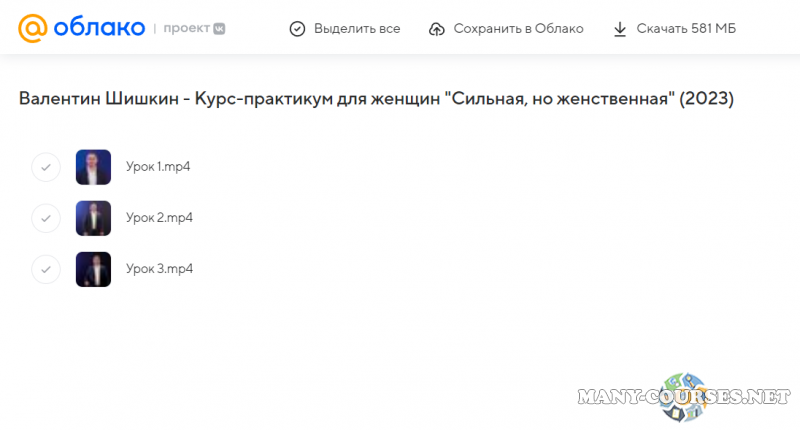Screen dimensions: 800x430
Task: Click the file name "Урок 3.mp4"
Action: [x=159, y=269]
